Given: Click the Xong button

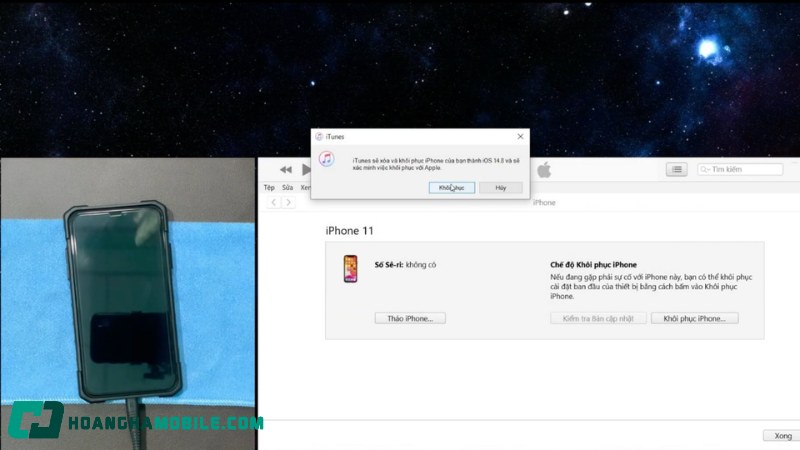Looking at the screenshot, I should coord(783,436).
